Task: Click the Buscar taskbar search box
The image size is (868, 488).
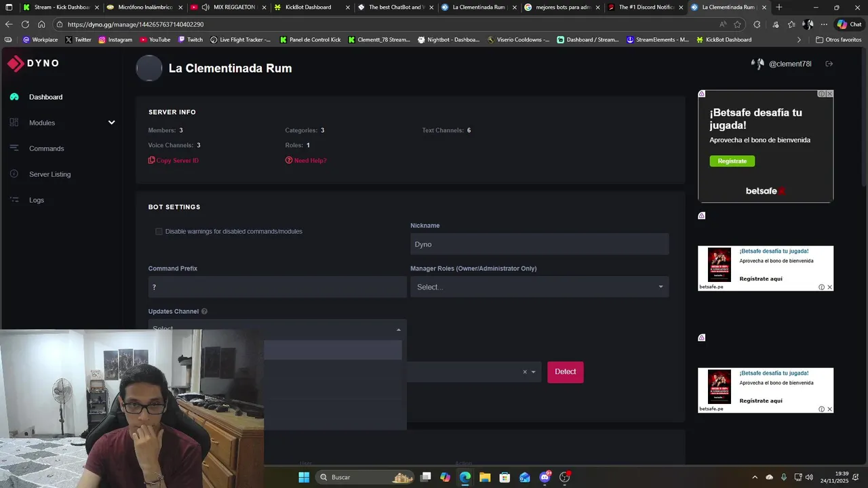Action: (365, 477)
